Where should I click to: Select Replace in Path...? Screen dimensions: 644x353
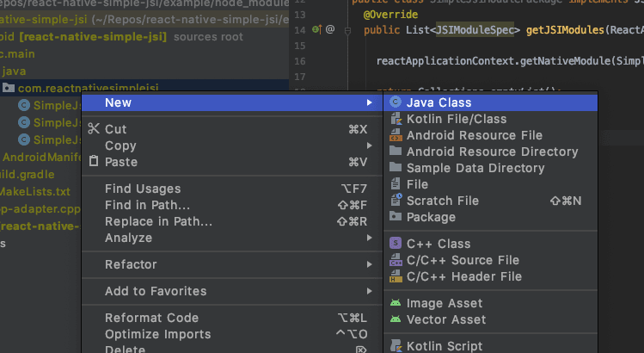tap(232, 221)
